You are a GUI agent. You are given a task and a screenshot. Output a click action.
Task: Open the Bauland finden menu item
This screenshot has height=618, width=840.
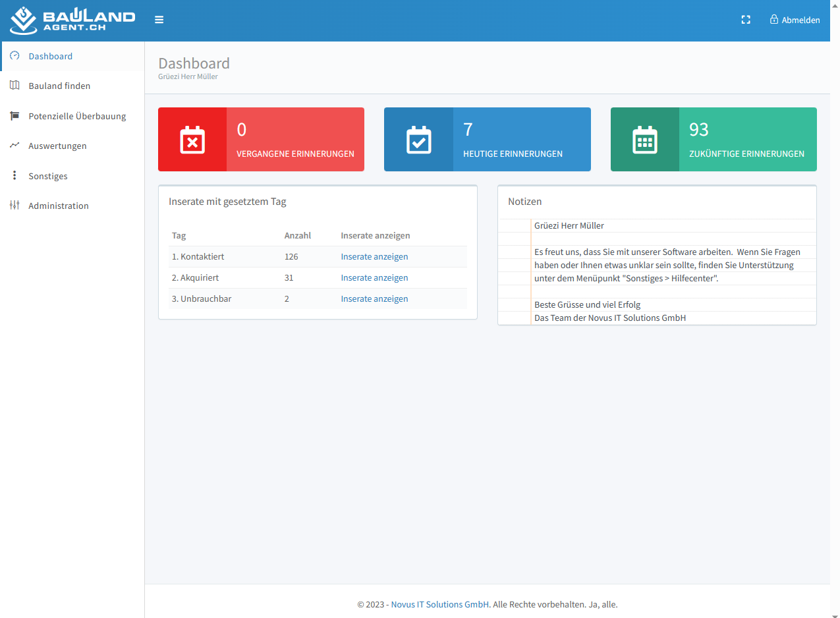(59, 86)
